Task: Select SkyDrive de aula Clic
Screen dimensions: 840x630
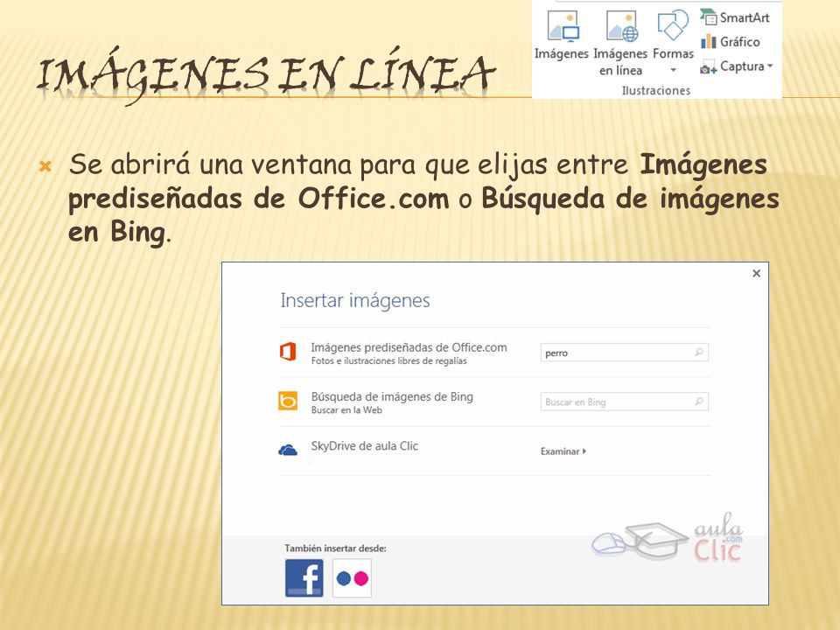Action: coord(364,445)
